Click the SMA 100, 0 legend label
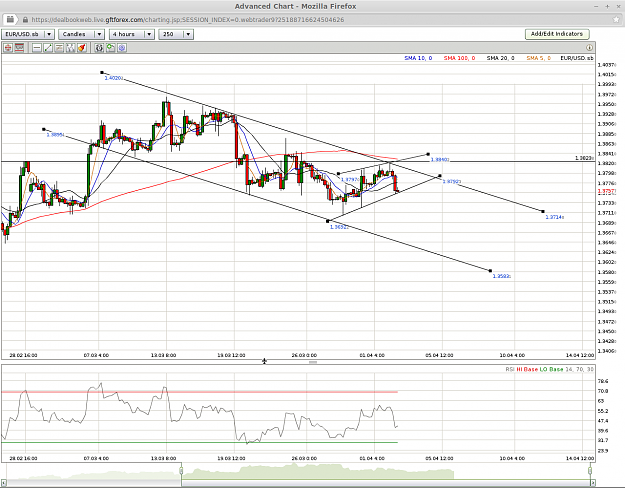This screenshot has height=488, width=625. [x=459, y=58]
